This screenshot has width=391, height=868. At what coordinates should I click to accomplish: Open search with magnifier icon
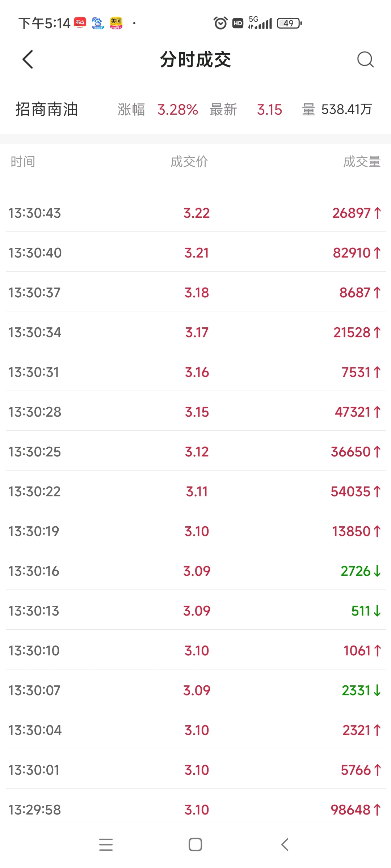tap(365, 59)
